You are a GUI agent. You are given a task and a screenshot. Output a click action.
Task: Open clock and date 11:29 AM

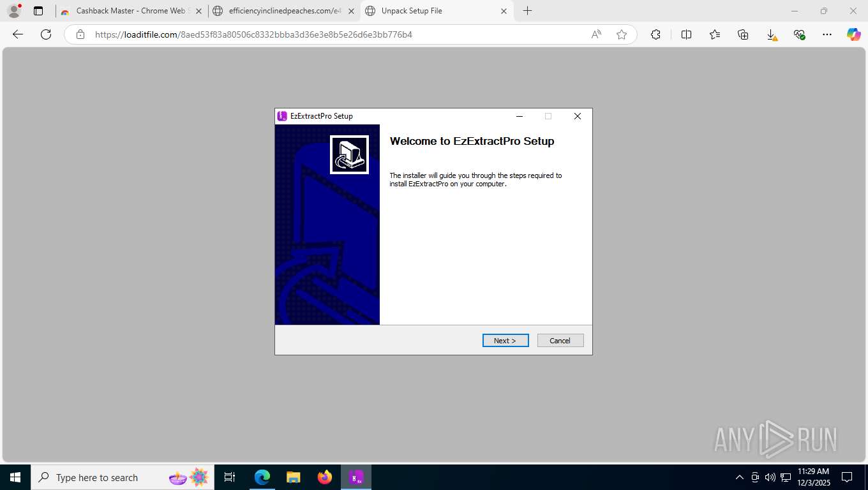tap(814, 477)
